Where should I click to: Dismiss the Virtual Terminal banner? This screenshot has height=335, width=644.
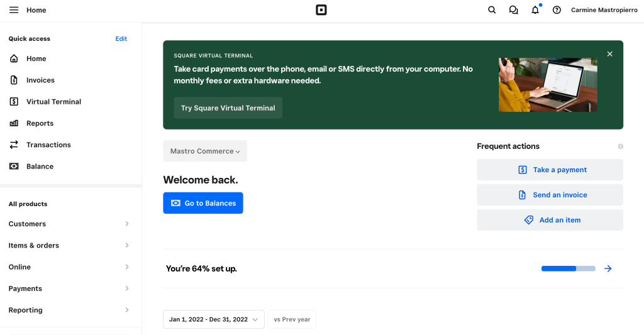point(610,54)
